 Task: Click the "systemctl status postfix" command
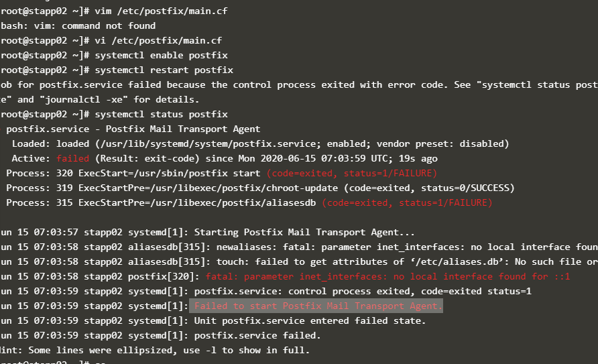tap(161, 115)
